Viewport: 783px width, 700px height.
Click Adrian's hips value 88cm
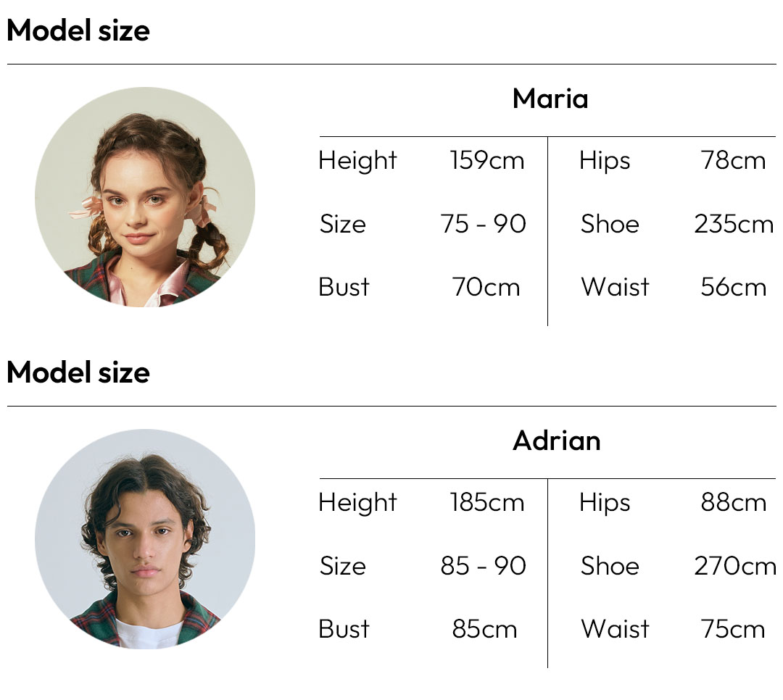tap(733, 502)
